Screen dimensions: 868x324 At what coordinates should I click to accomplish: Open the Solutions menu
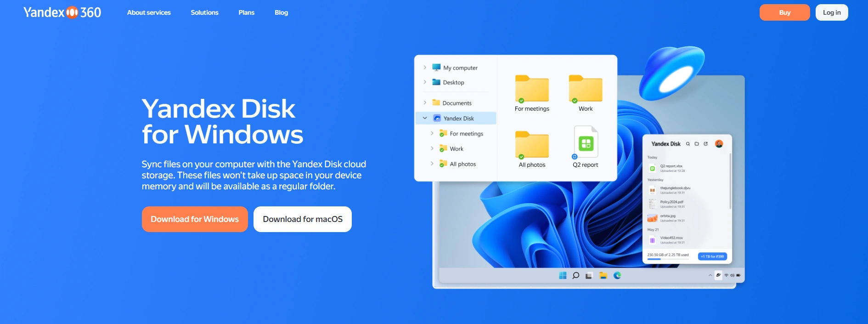click(x=204, y=12)
